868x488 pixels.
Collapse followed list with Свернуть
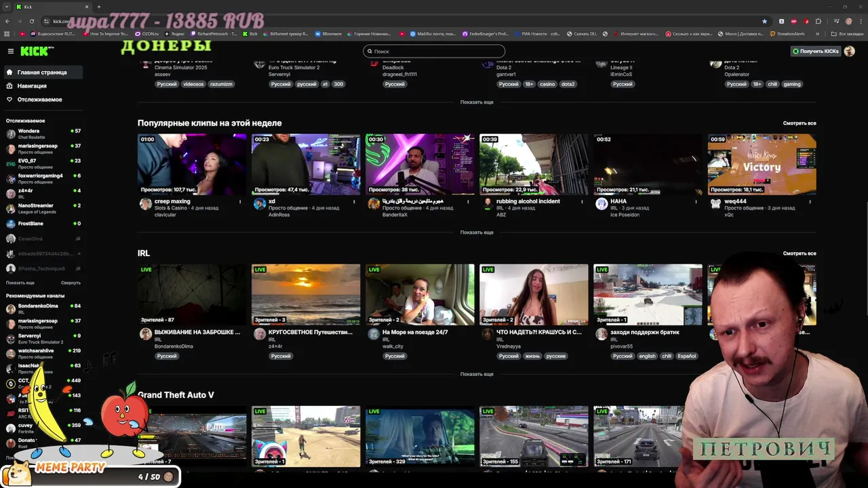[x=71, y=283]
